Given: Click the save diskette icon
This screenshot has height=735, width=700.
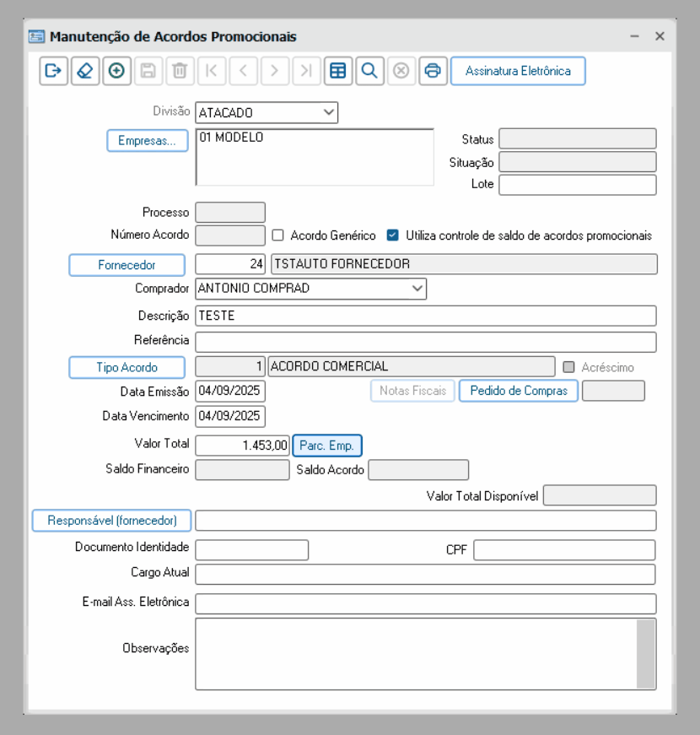Looking at the screenshot, I should tap(148, 71).
